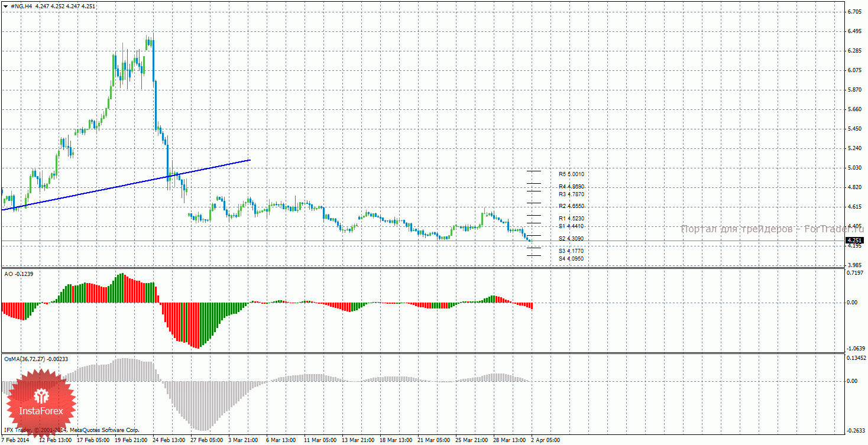Click the 6.495 level on price scale
Image resolution: width=868 pixels, height=445 pixels.
point(854,31)
